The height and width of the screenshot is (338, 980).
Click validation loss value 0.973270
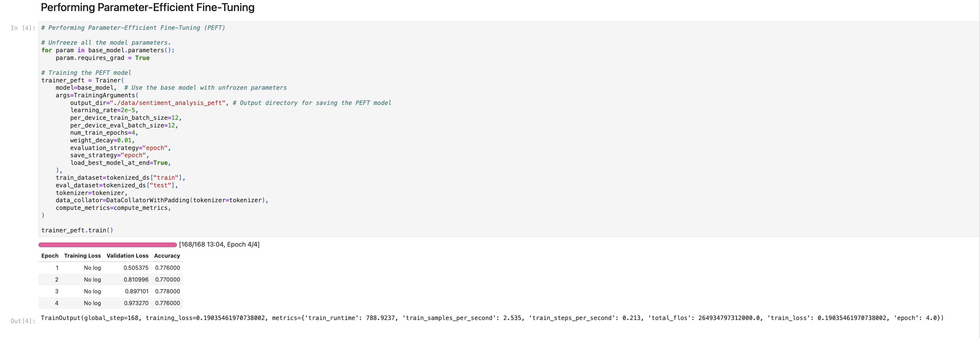coord(136,303)
